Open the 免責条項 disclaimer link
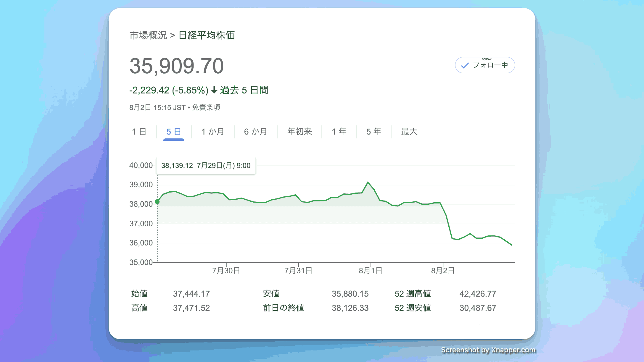The width and height of the screenshot is (644, 362). pyautogui.click(x=206, y=107)
